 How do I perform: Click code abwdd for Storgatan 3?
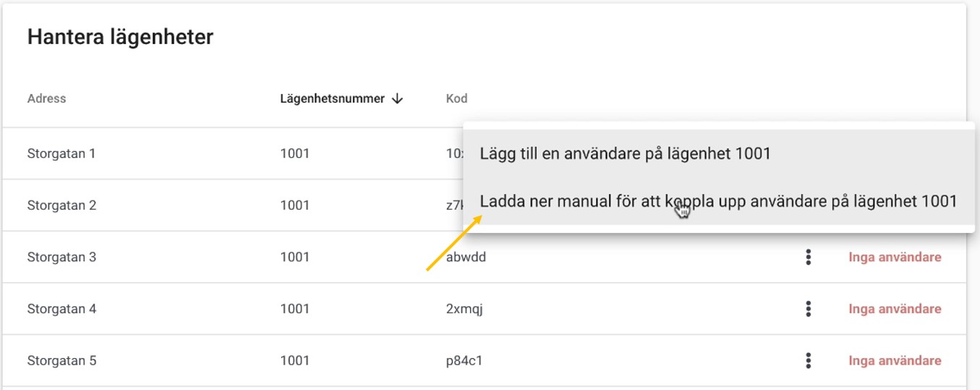pyautogui.click(x=466, y=257)
